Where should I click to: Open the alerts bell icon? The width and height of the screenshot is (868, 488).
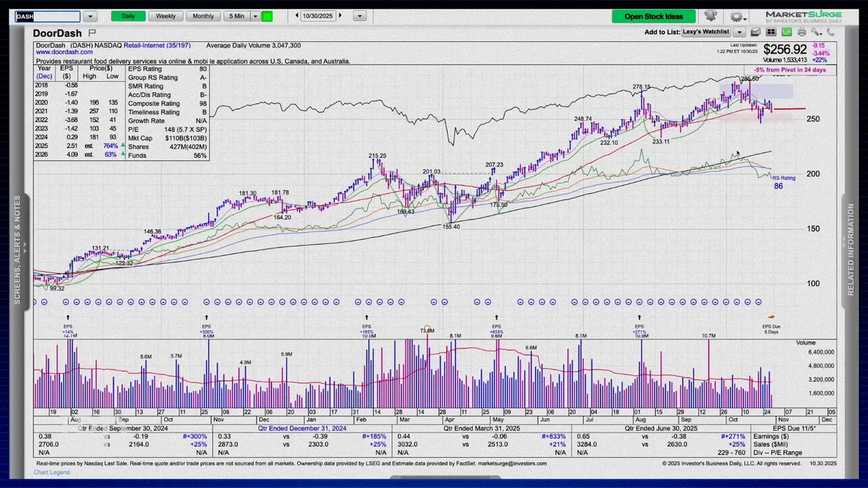click(710, 16)
